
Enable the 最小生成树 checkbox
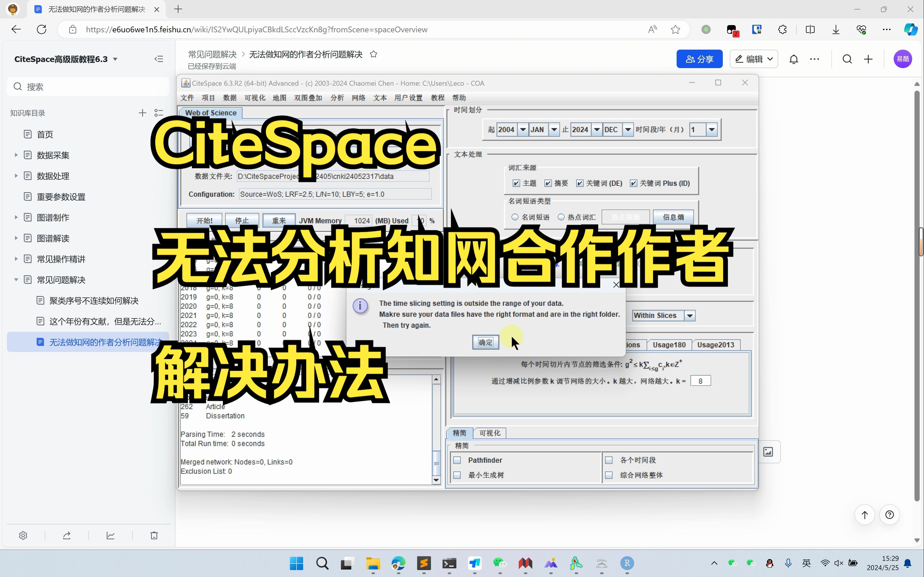tap(457, 475)
